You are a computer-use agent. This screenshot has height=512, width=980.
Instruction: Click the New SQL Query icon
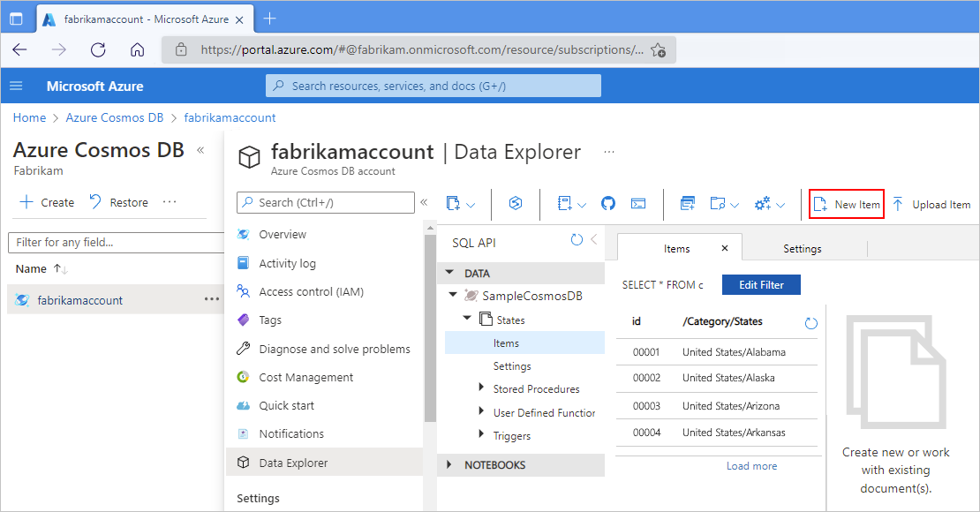(689, 203)
